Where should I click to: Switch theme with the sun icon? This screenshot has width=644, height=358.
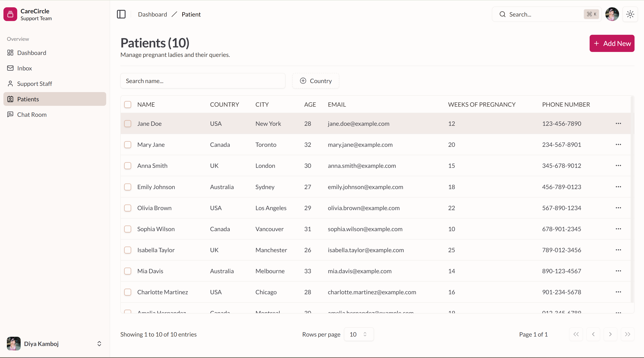point(630,14)
